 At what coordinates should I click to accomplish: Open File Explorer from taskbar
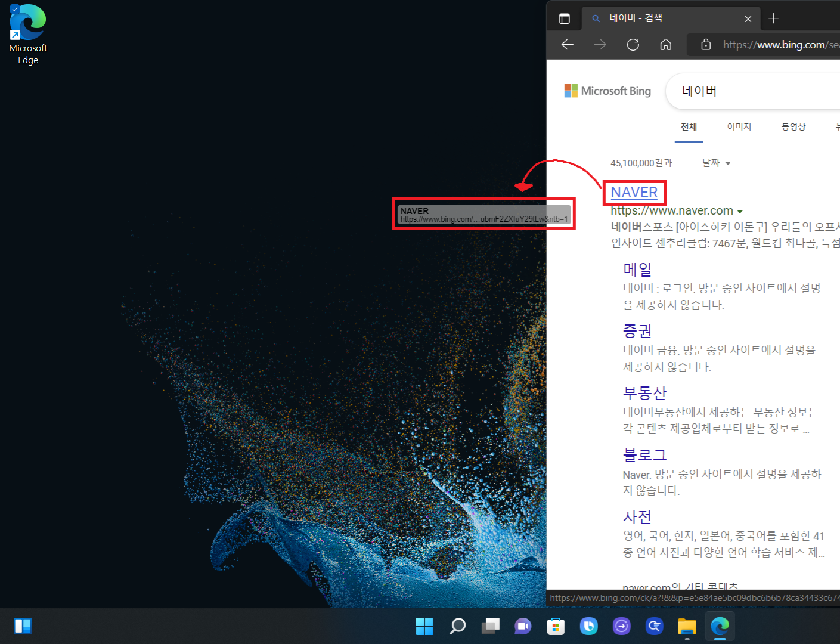pyautogui.click(x=687, y=626)
